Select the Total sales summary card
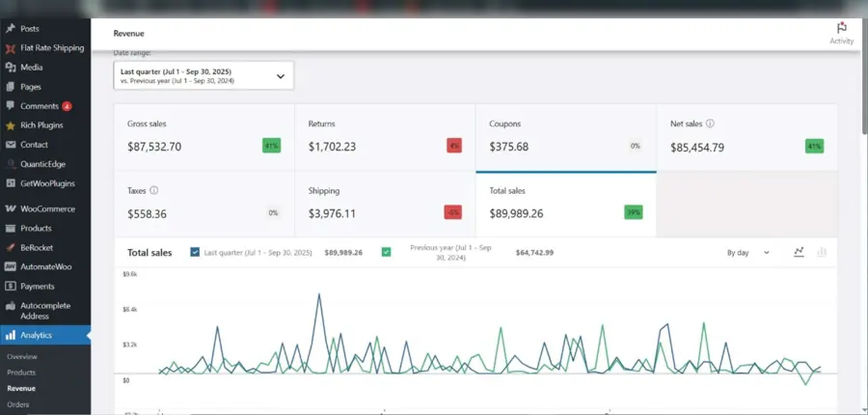 (566, 205)
